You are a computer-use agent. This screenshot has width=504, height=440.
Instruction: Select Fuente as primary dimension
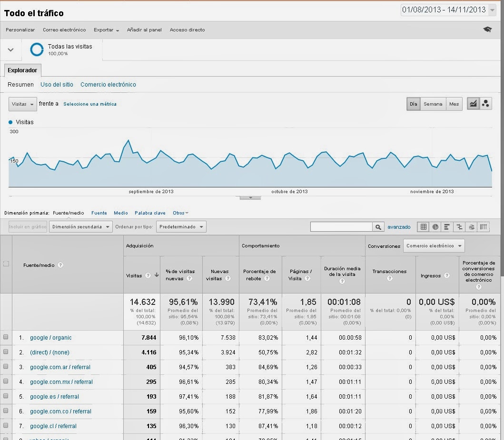[99, 213]
